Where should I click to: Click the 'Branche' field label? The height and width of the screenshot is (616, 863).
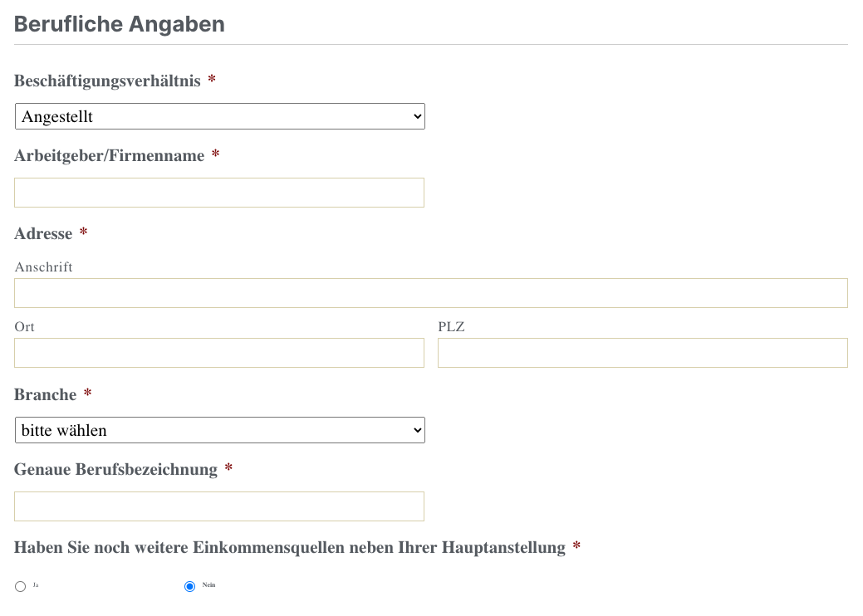pos(45,394)
